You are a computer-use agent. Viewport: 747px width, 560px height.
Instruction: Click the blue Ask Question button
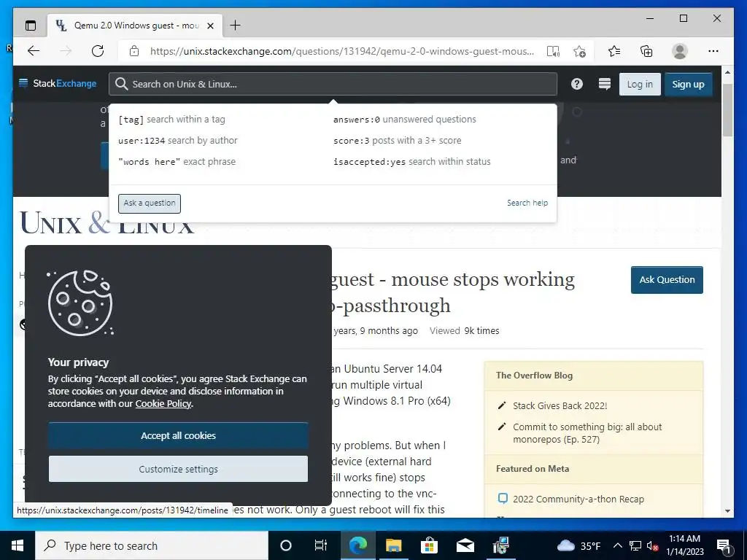pos(667,280)
